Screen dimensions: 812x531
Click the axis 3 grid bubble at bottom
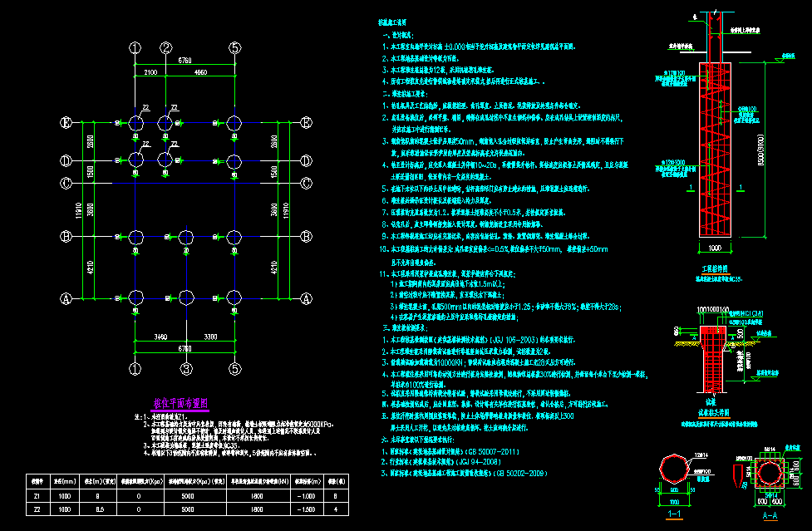(187, 367)
